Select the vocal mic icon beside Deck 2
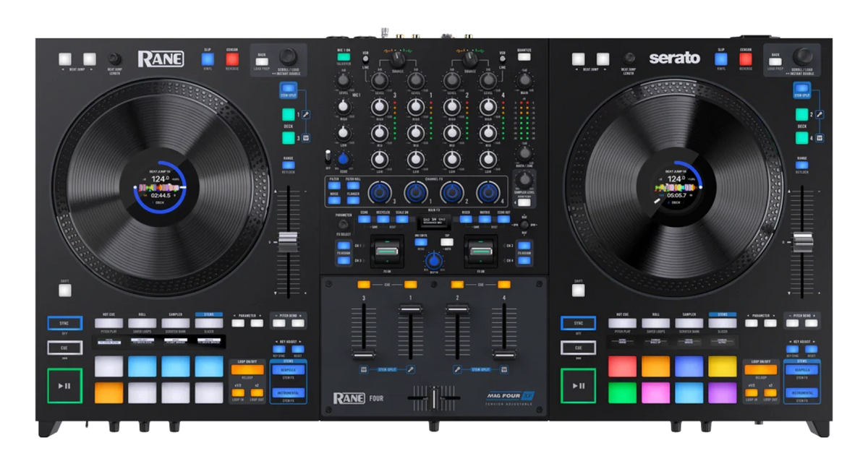 coord(820,114)
